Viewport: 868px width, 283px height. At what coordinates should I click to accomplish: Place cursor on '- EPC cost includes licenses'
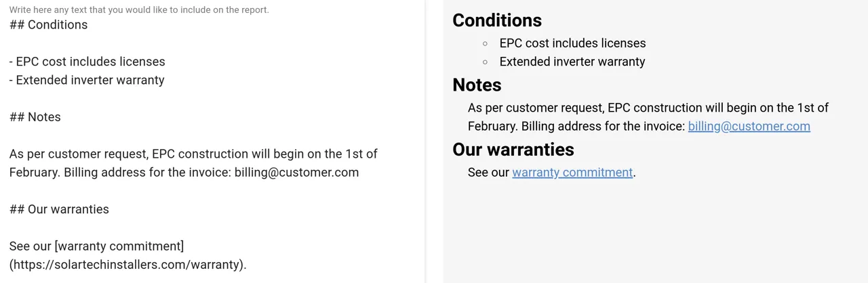click(87, 62)
